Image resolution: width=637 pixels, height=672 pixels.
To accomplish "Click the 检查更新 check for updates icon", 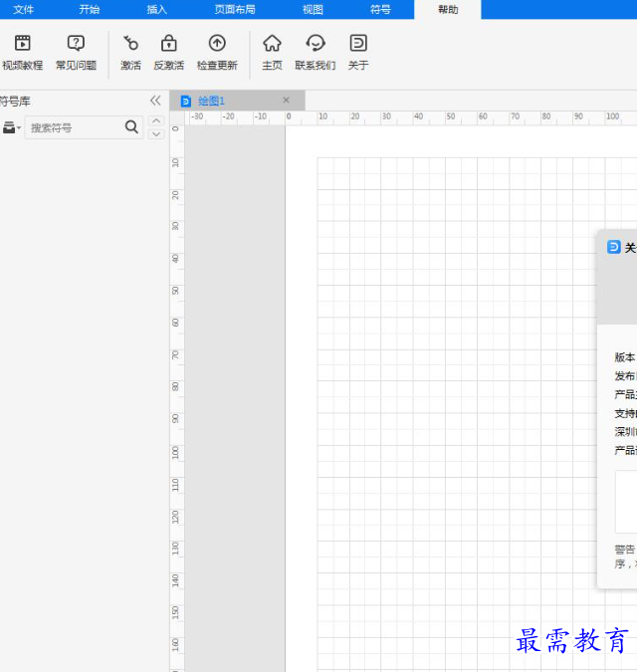I will point(217,53).
